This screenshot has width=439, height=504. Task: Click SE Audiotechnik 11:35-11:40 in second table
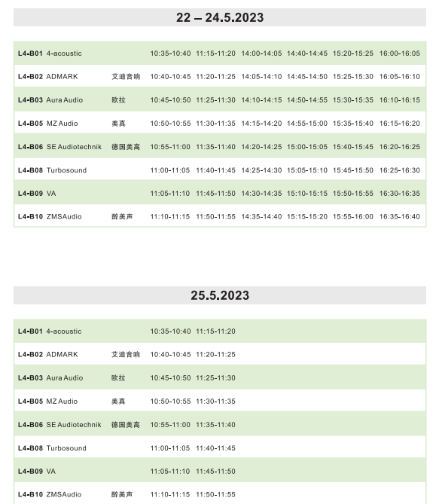(215, 425)
